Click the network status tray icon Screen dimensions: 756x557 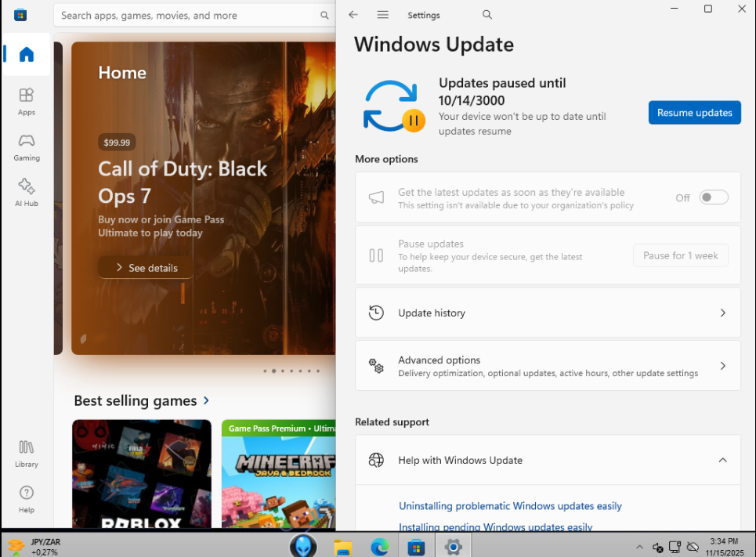tap(675, 547)
